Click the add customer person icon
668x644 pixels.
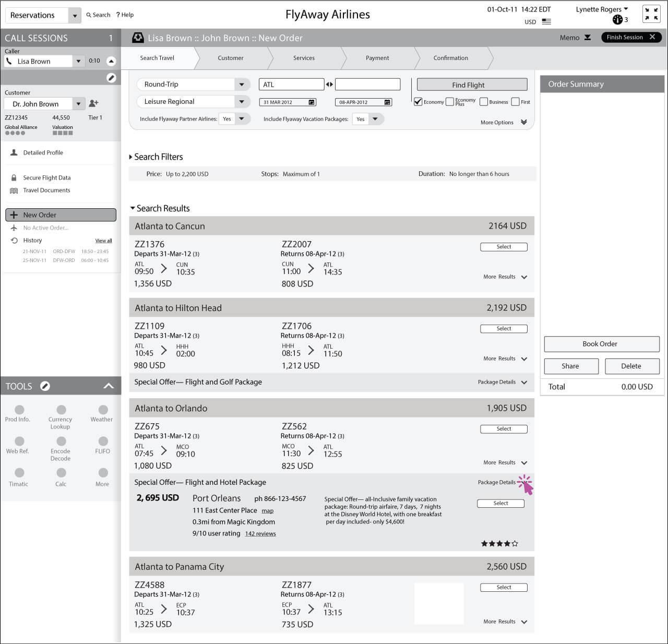(x=94, y=103)
